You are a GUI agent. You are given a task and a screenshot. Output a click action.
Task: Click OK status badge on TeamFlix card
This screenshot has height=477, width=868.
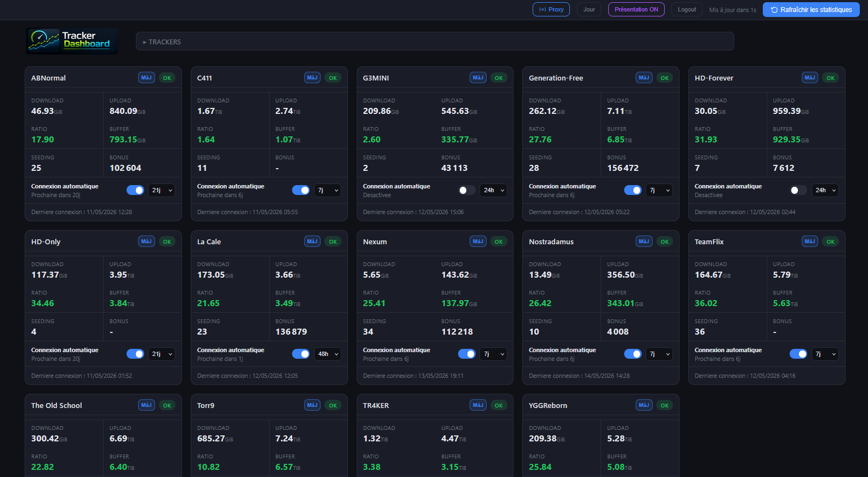(x=831, y=242)
